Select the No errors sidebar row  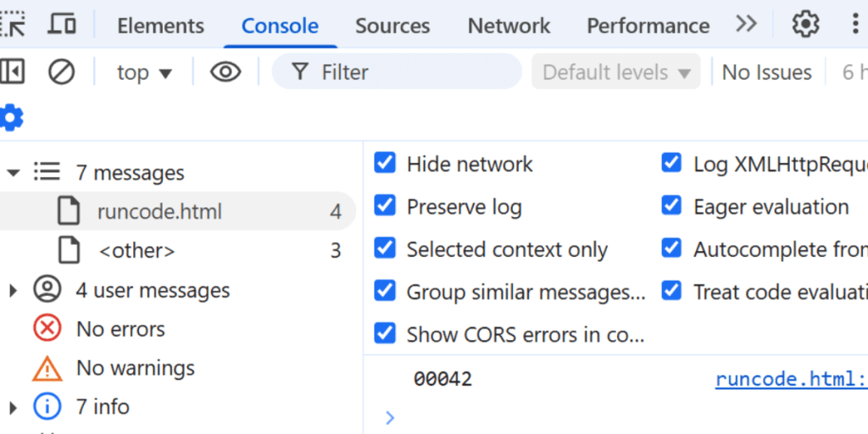177,330
